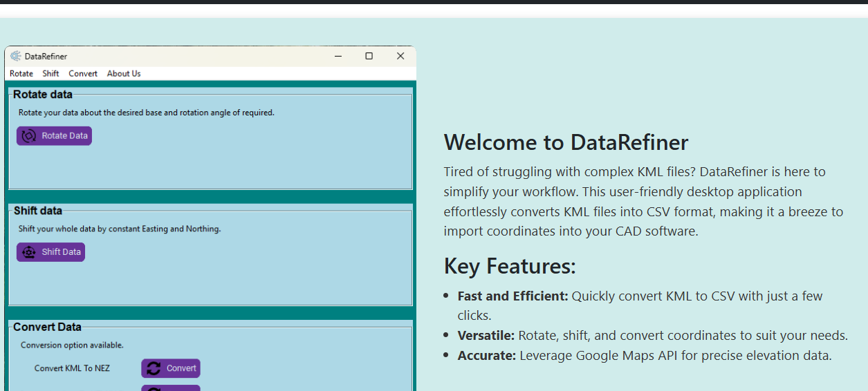Click the Convert KML To NEZ label
Viewport: 868px width, 391px height.
pyautogui.click(x=72, y=368)
